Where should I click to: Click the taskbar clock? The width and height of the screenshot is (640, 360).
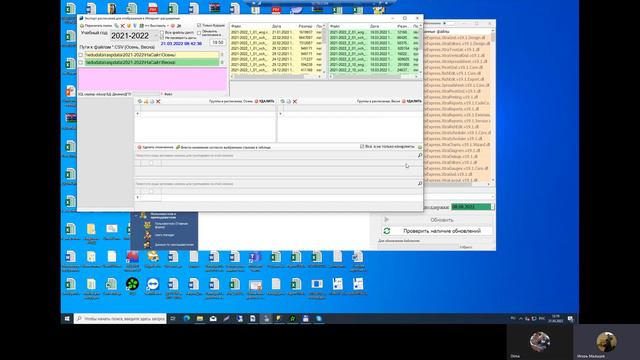(x=556, y=318)
